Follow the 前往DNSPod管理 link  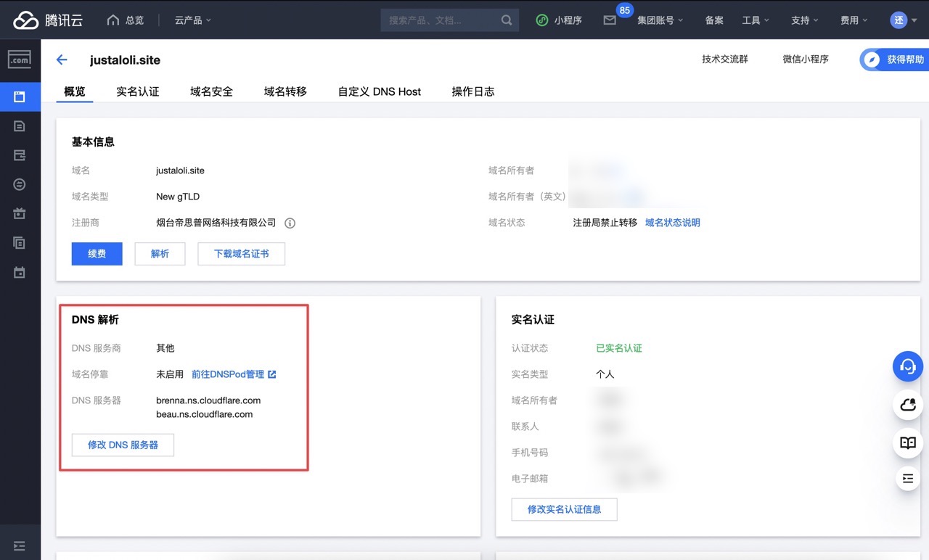point(234,374)
